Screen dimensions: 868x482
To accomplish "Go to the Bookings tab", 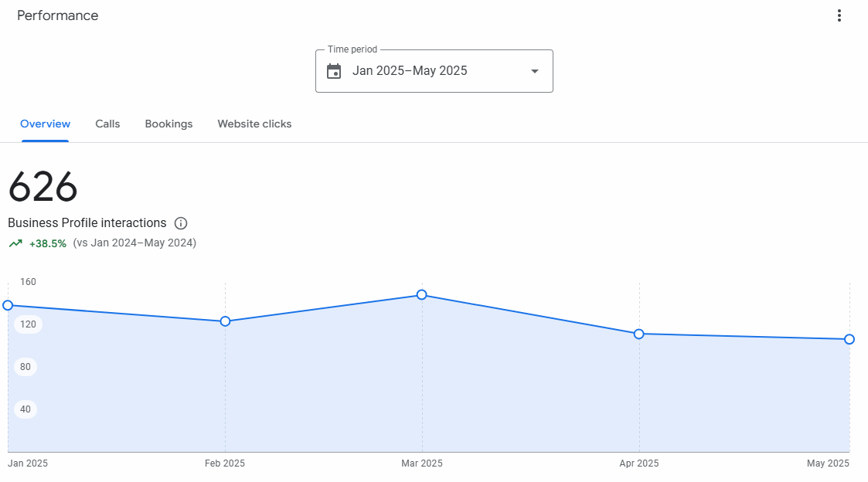I will (168, 124).
